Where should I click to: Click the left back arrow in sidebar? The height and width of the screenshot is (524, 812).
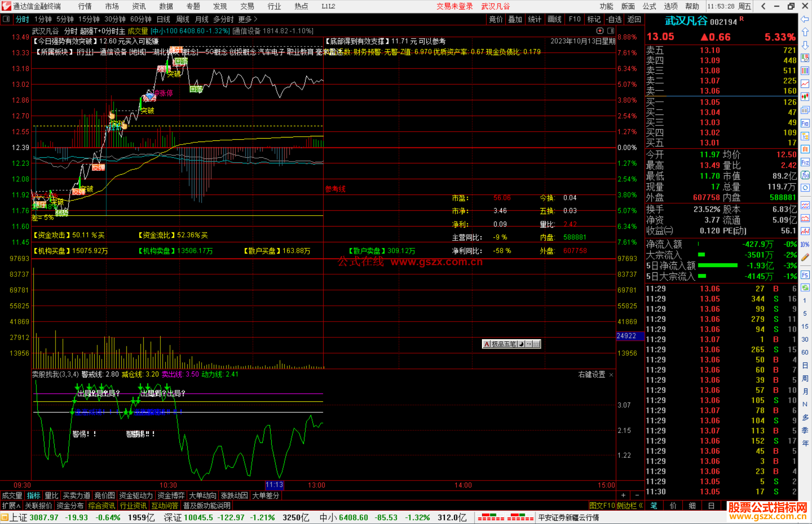pos(805,19)
